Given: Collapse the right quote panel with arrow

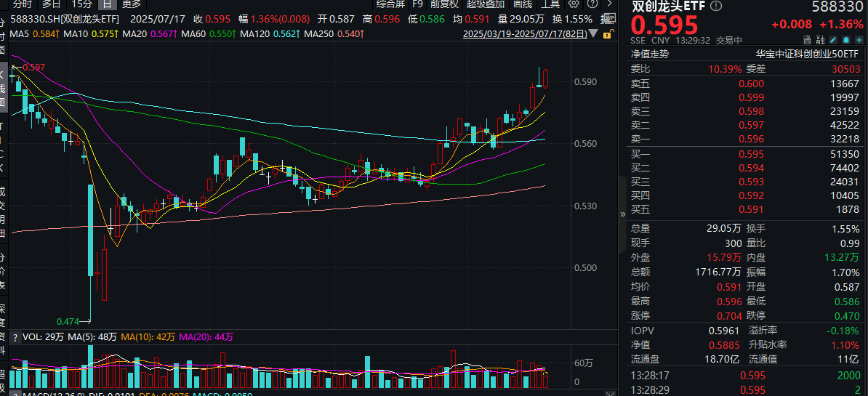Looking at the screenshot, I should (622, 214).
